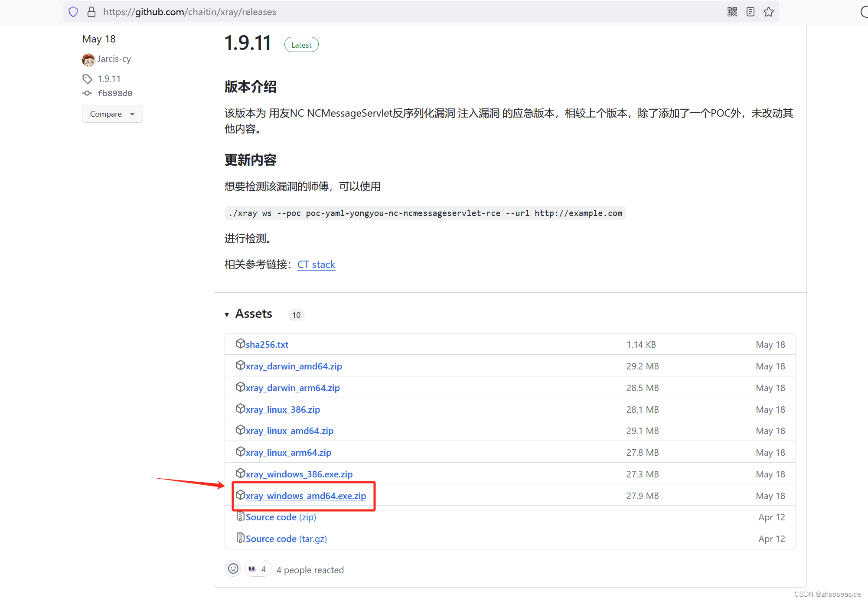
Task: Open the 1.9.11 tag link
Action: 109,79
